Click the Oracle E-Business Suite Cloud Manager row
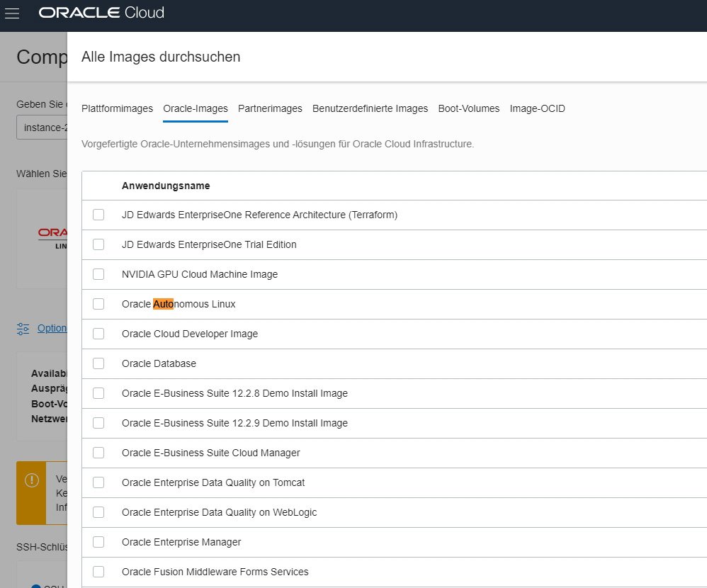 pos(210,453)
